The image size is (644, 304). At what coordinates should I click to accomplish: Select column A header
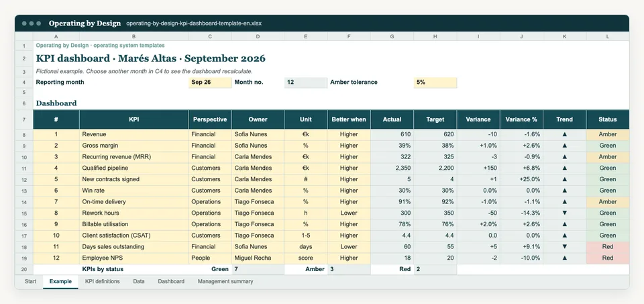pyautogui.click(x=56, y=36)
